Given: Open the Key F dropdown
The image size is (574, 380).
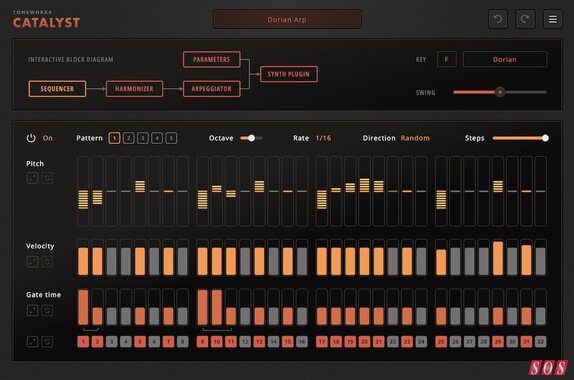Looking at the screenshot, I should point(447,59).
